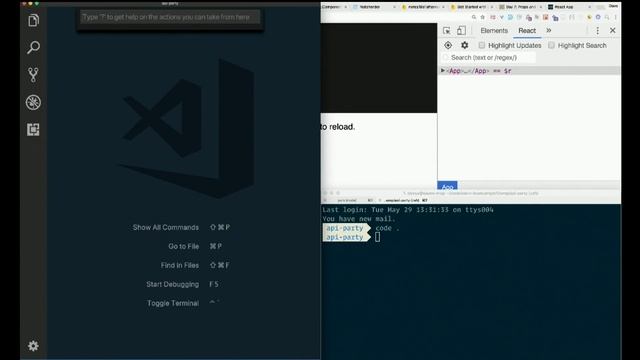The width and height of the screenshot is (640, 360).
Task: Click the 'You have new mail.' terminal line
Action: [359, 219]
